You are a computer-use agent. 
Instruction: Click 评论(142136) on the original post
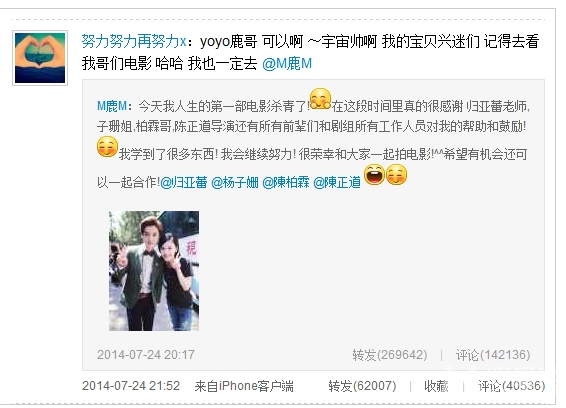coord(493,355)
